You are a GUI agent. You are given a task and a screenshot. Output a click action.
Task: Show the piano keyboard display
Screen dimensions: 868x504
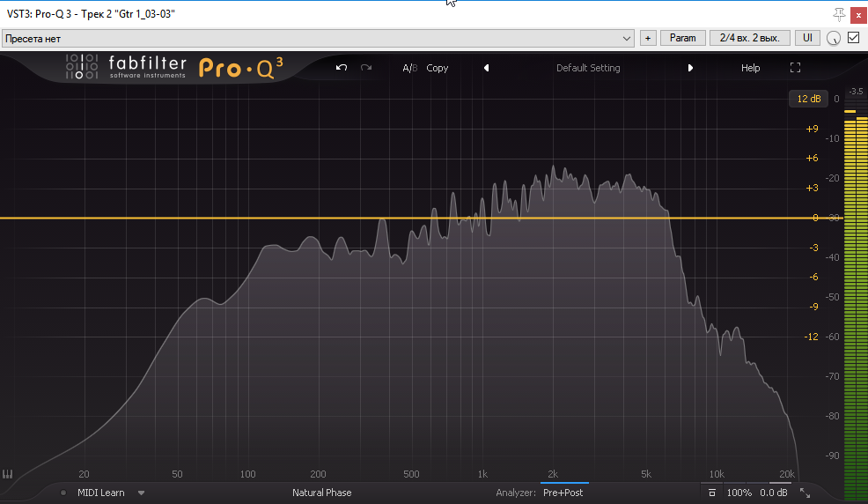[x=7, y=474]
